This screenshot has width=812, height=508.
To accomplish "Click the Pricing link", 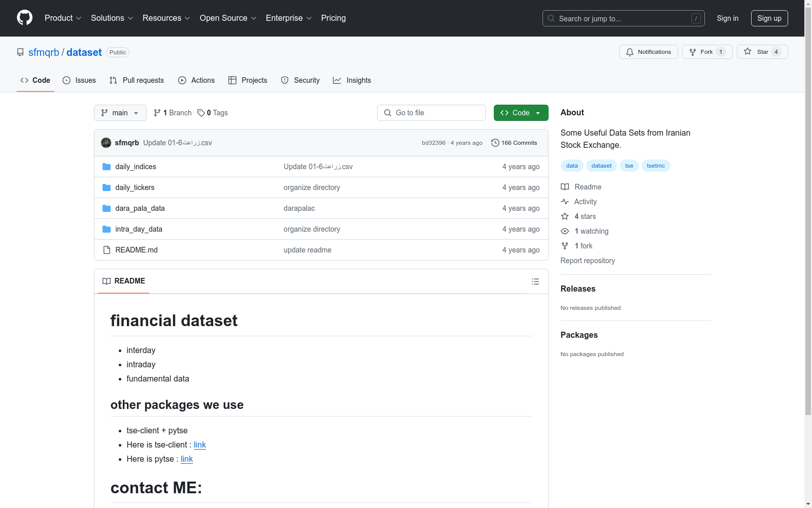I will [333, 18].
